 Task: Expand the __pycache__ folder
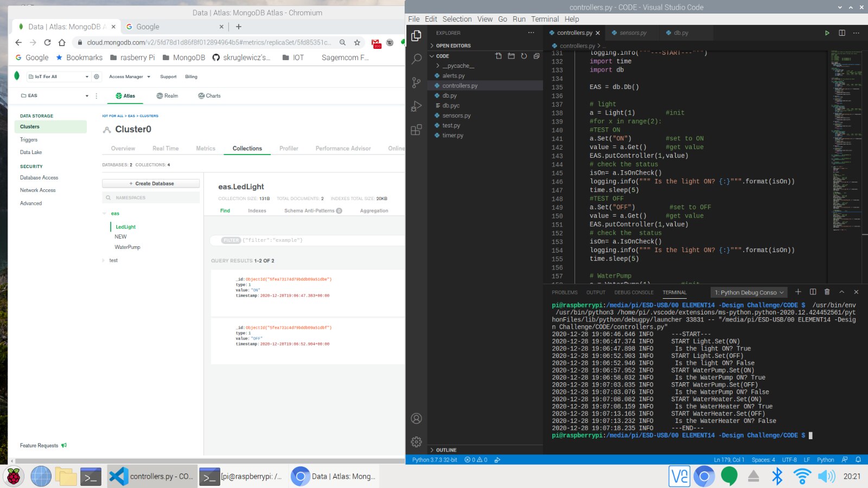(457, 66)
